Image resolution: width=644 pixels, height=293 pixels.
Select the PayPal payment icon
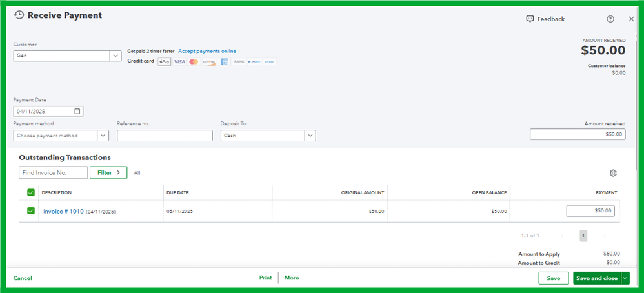254,62
